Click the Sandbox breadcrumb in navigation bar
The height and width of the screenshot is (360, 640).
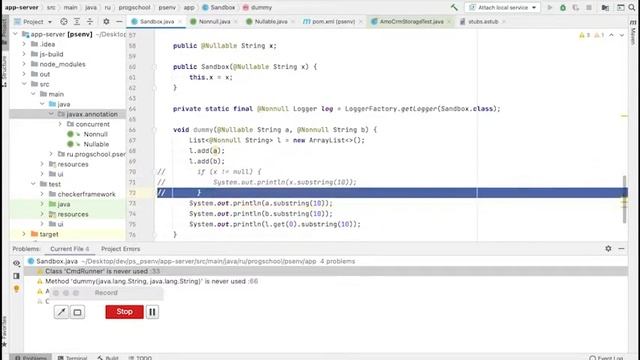[x=218, y=7]
